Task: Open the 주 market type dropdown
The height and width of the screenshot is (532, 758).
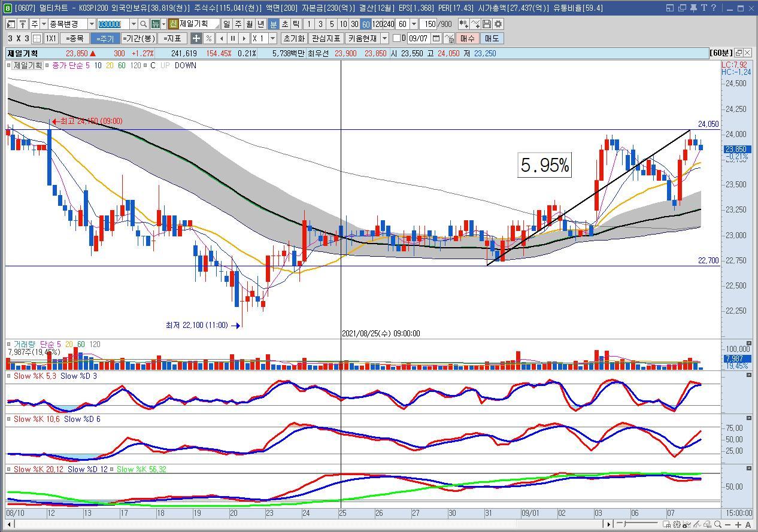Action: pos(43,24)
